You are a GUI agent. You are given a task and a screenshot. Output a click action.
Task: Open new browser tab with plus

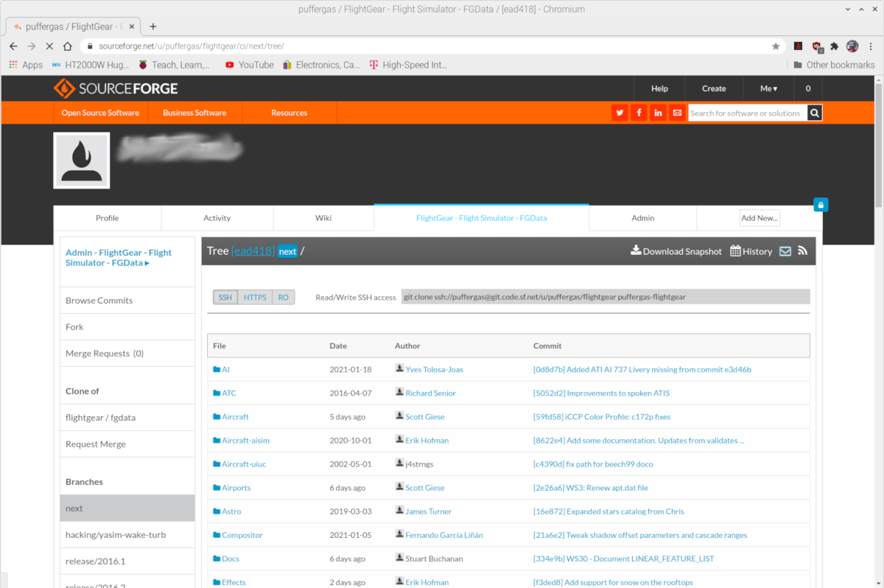(153, 27)
